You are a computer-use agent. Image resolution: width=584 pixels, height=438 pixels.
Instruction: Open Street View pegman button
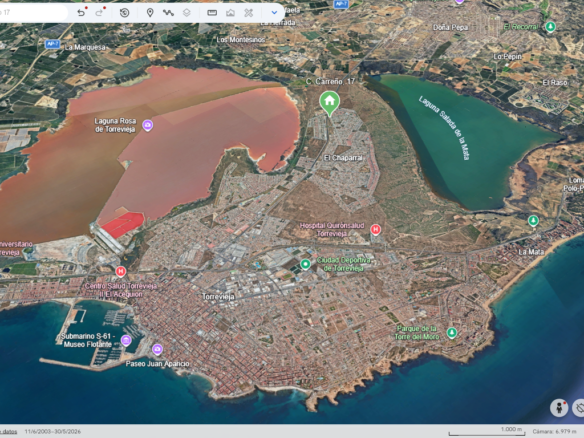tap(559, 408)
